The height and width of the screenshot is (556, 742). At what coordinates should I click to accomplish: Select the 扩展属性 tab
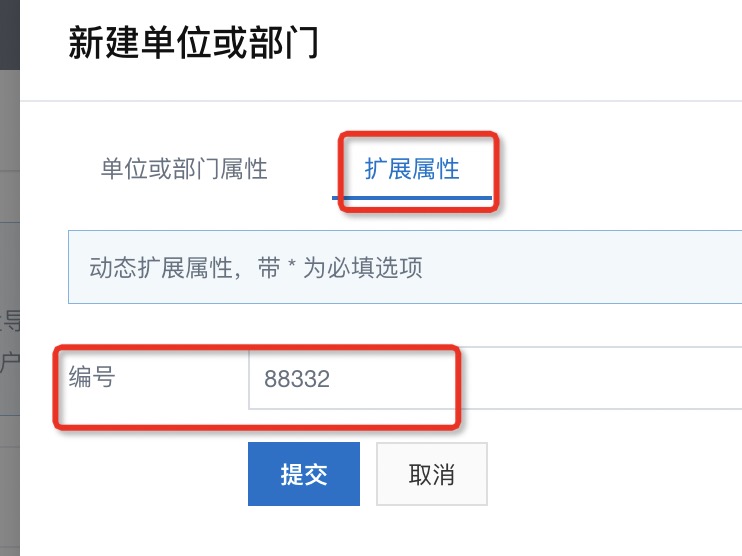click(412, 169)
